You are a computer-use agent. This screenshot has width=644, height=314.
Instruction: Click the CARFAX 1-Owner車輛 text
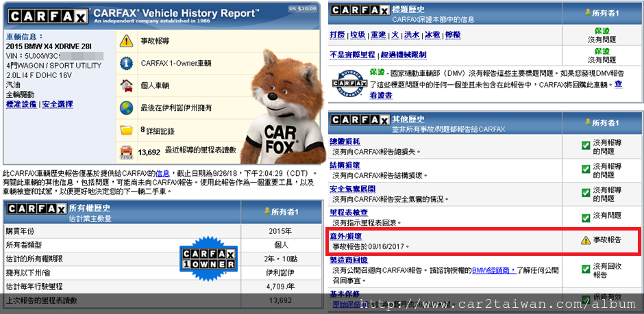[x=176, y=64]
